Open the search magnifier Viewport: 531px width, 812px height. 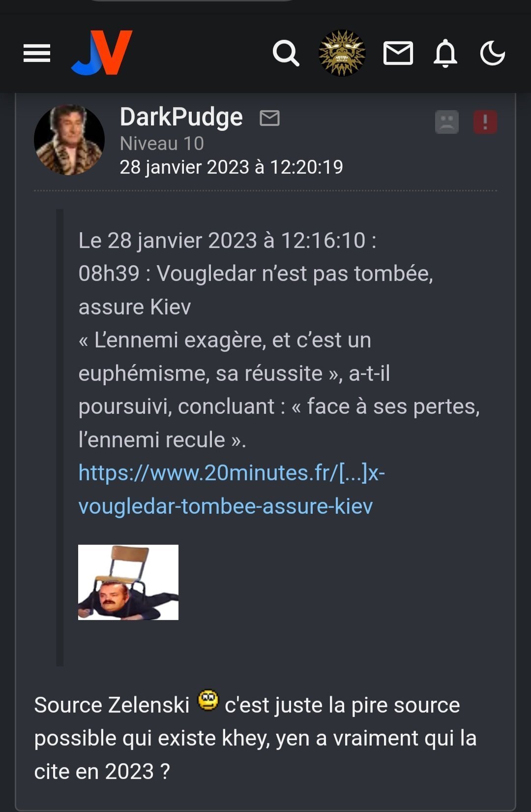(x=286, y=53)
